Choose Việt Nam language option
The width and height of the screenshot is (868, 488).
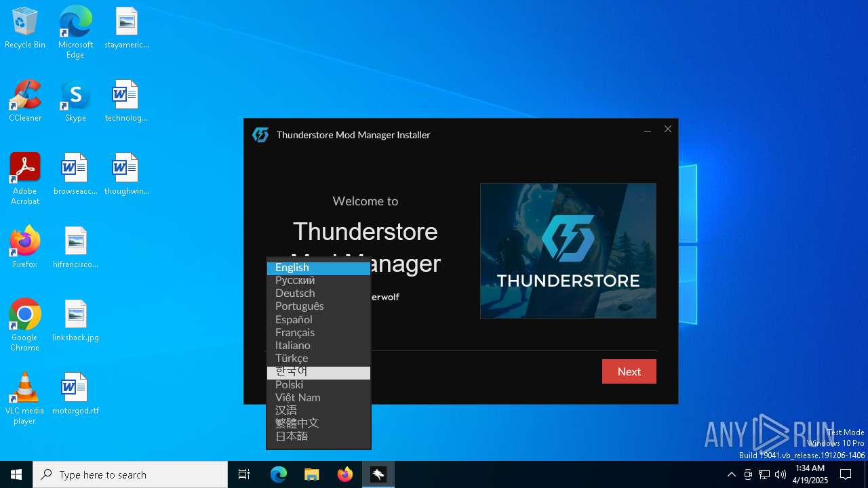[319, 397]
